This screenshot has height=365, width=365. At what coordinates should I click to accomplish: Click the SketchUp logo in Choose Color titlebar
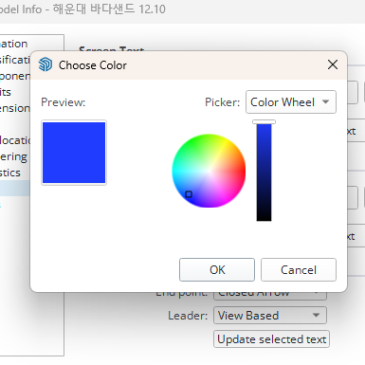(45, 64)
